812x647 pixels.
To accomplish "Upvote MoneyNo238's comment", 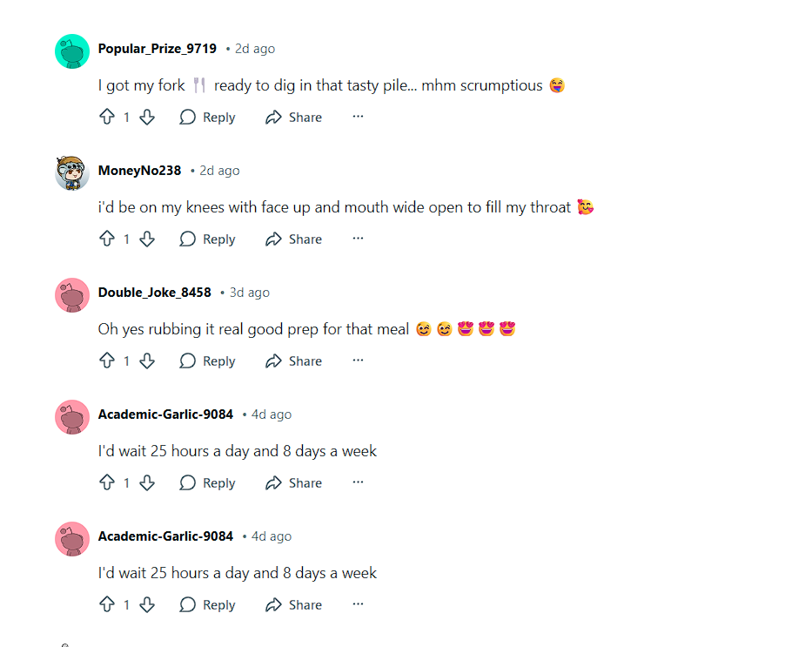I will tap(107, 239).
